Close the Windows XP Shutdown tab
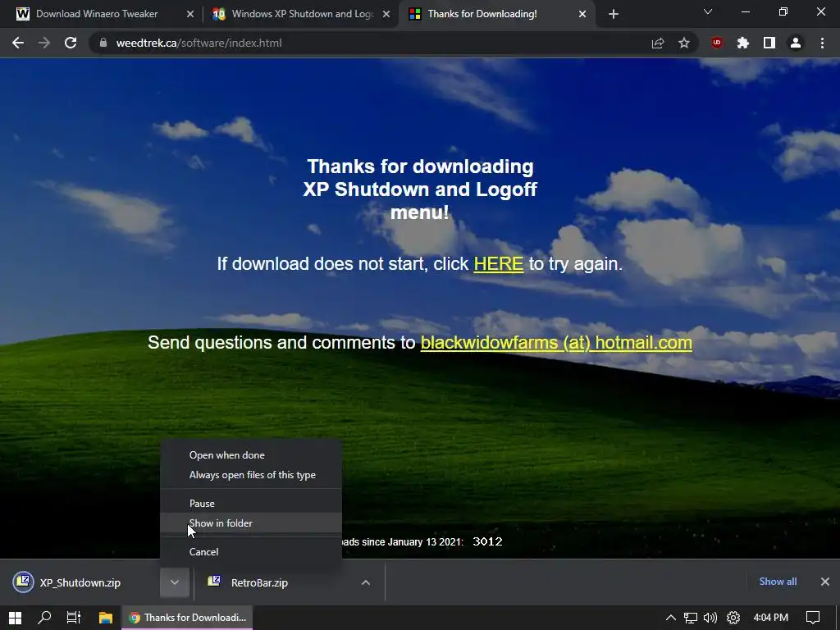Screen dimensions: 840x630 click(x=386, y=15)
